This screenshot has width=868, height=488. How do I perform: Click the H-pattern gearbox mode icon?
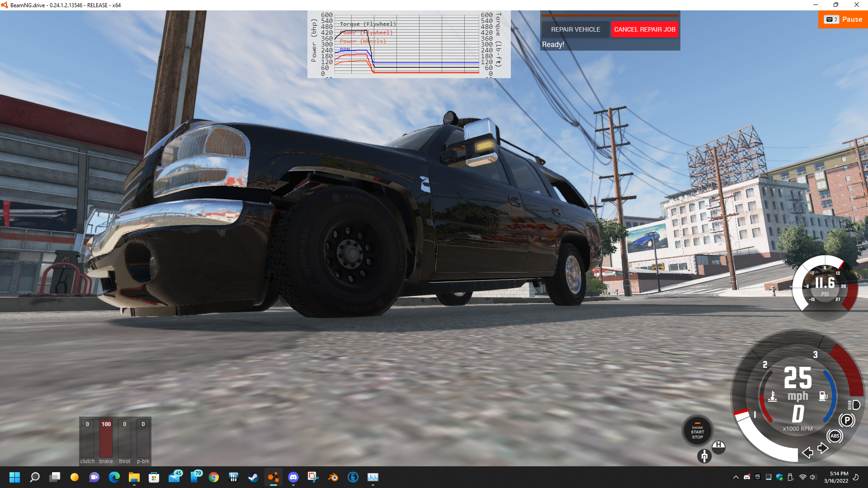pos(718,447)
